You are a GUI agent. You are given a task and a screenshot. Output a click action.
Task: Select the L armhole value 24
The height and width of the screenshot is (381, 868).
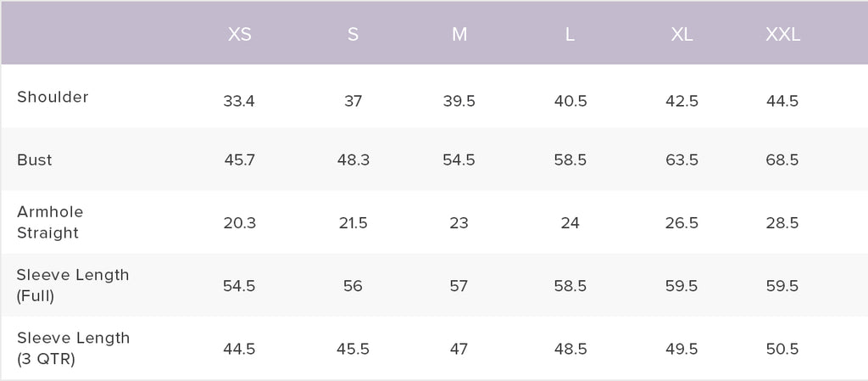[570, 223]
